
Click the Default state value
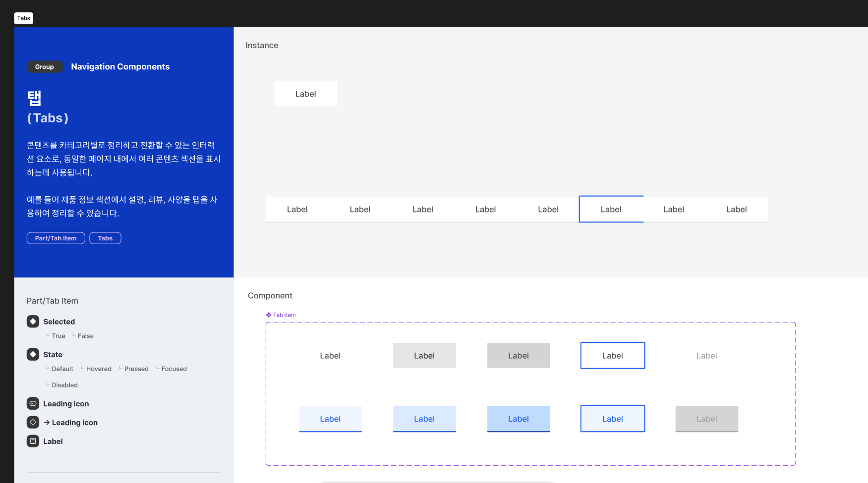click(62, 369)
